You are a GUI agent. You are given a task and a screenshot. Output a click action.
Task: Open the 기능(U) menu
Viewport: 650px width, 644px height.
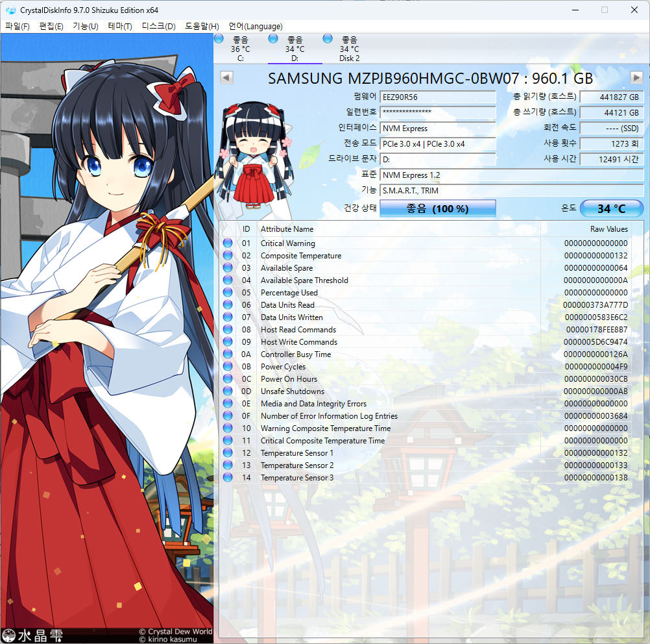tap(85, 27)
